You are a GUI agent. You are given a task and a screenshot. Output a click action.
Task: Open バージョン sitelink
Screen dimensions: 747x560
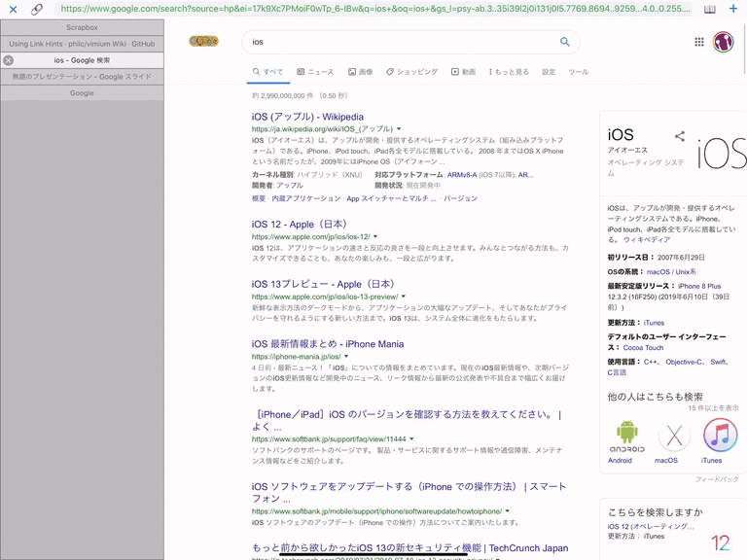pos(461,198)
